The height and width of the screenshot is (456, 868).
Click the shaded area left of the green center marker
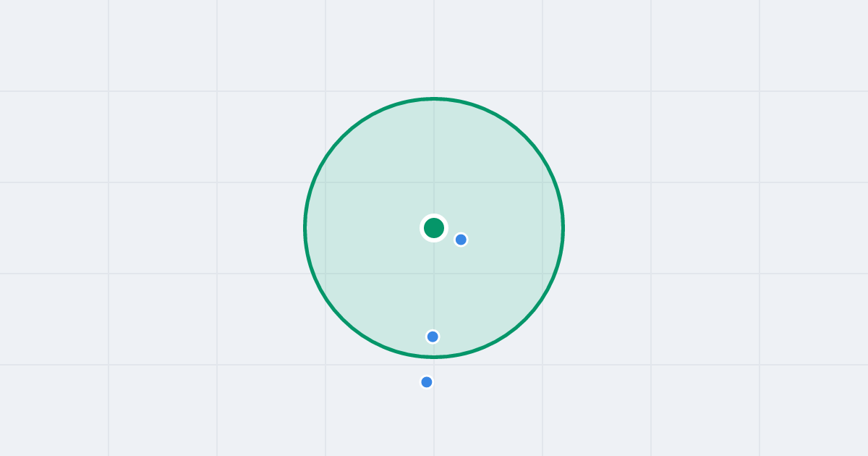[x=365, y=228]
